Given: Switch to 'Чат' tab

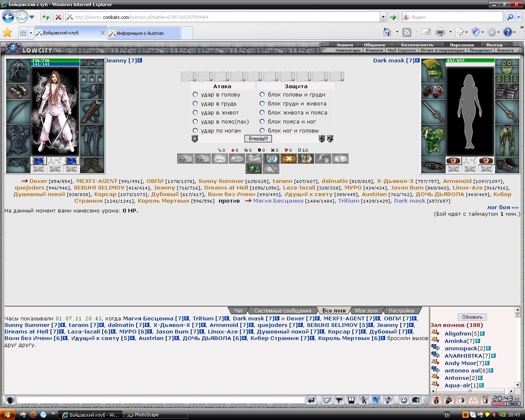Looking at the screenshot, I should pos(238,310).
